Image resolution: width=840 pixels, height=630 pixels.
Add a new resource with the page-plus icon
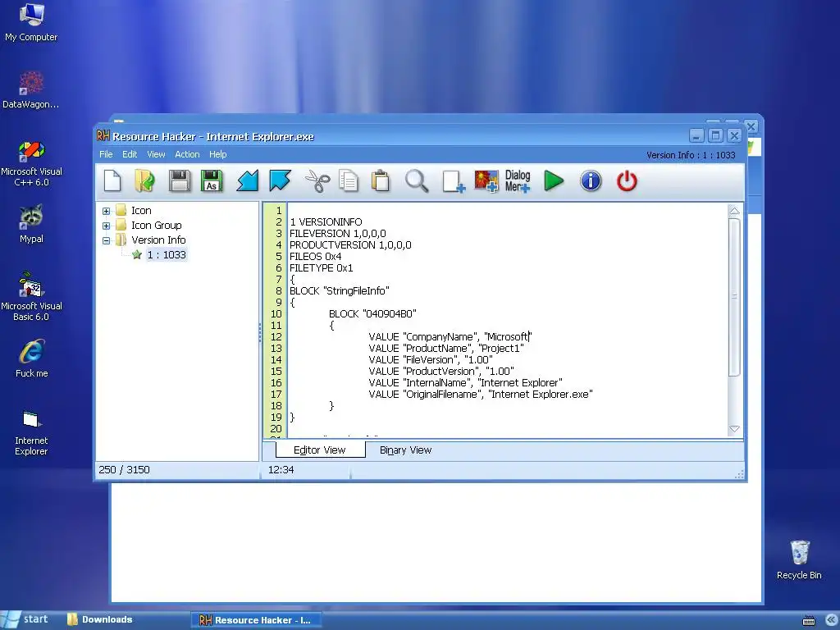point(453,181)
